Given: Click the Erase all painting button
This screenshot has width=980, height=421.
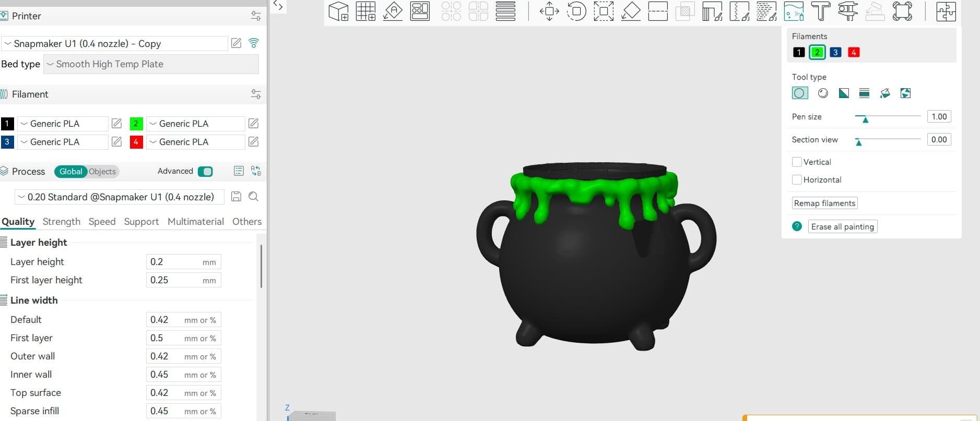Looking at the screenshot, I should point(843,226).
